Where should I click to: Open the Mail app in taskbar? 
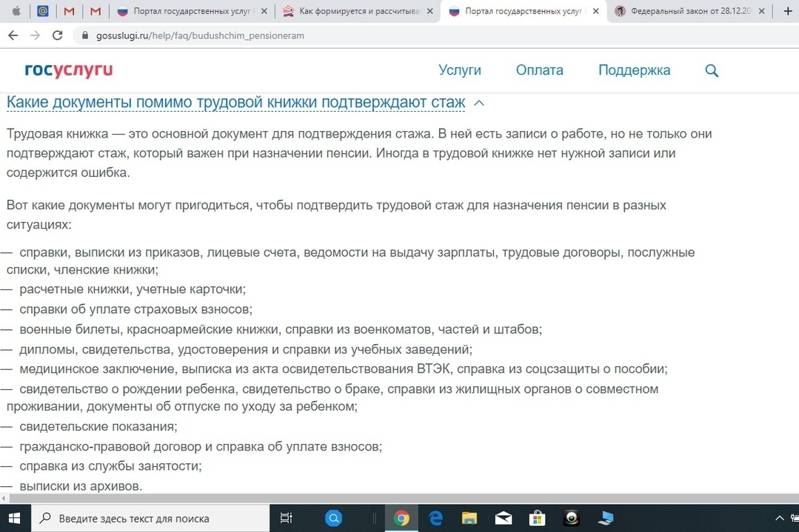point(504,518)
